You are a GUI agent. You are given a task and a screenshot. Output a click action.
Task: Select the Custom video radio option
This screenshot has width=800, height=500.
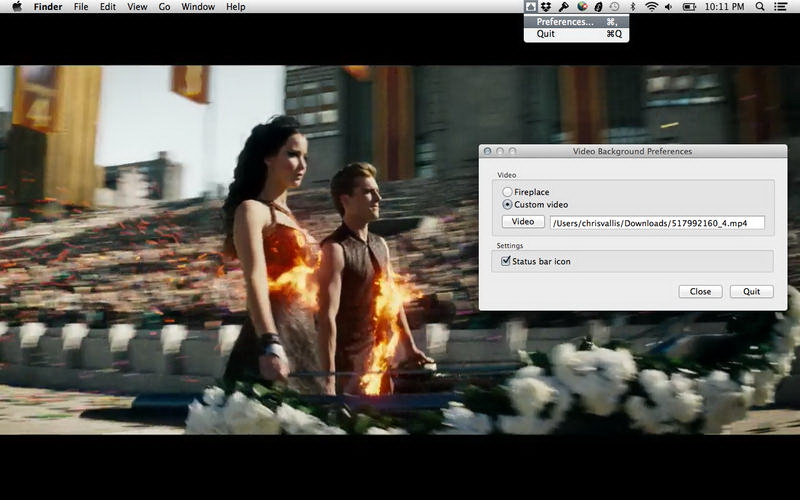pos(508,205)
